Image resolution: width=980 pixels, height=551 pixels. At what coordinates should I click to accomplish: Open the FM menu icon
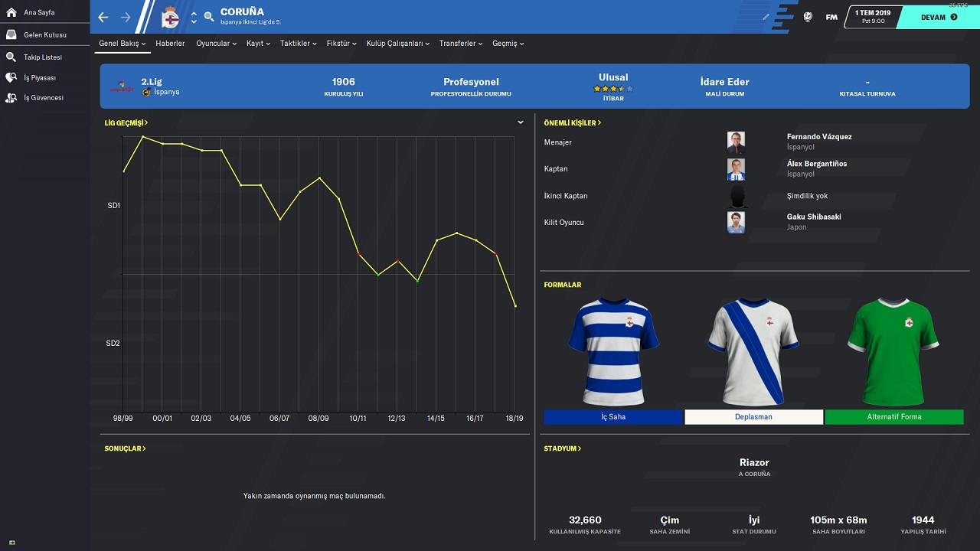831,17
